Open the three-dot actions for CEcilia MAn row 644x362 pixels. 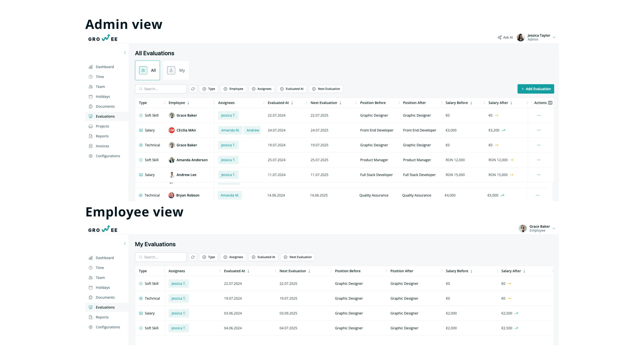[539, 130]
